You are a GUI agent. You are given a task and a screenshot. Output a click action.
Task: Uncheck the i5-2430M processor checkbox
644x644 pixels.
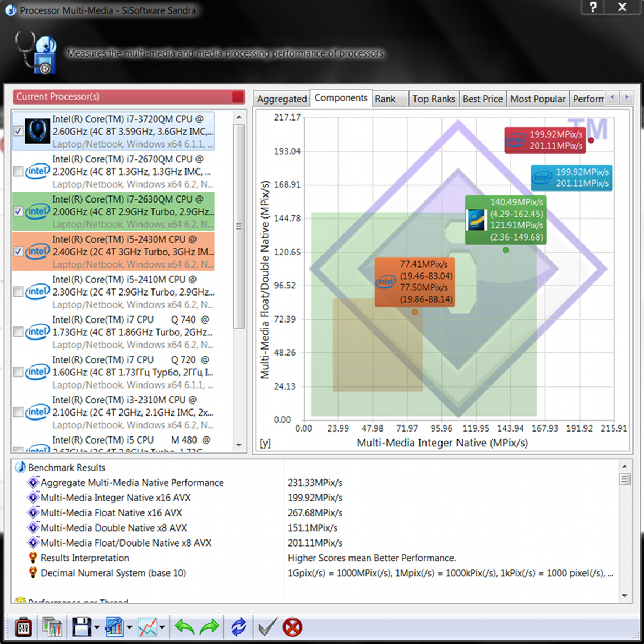click(18, 252)
